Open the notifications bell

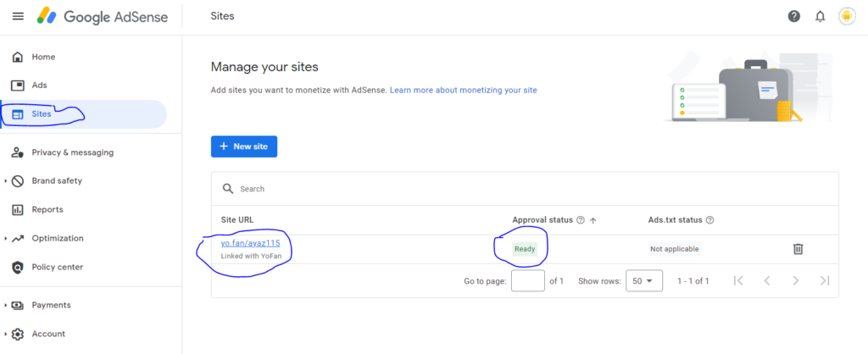click(x=820, y=17)
